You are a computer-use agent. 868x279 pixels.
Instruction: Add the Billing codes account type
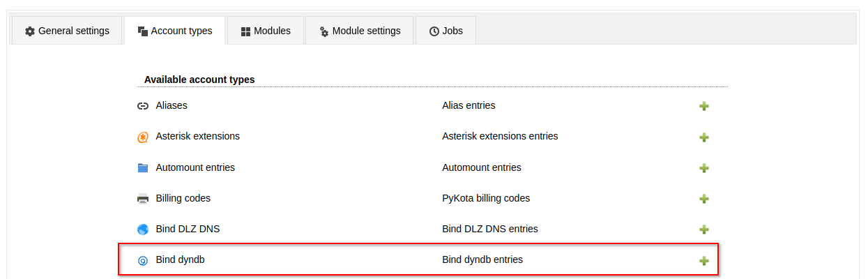pos(704,199)
